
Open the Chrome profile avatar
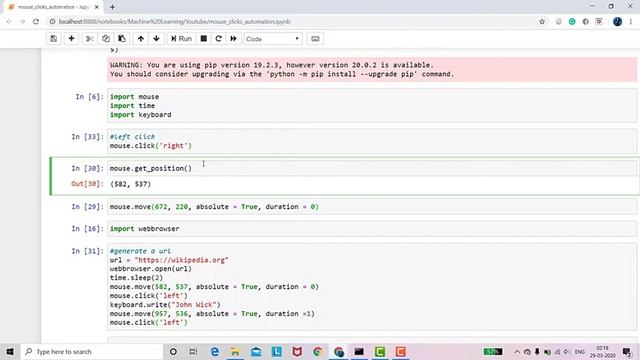618,22
